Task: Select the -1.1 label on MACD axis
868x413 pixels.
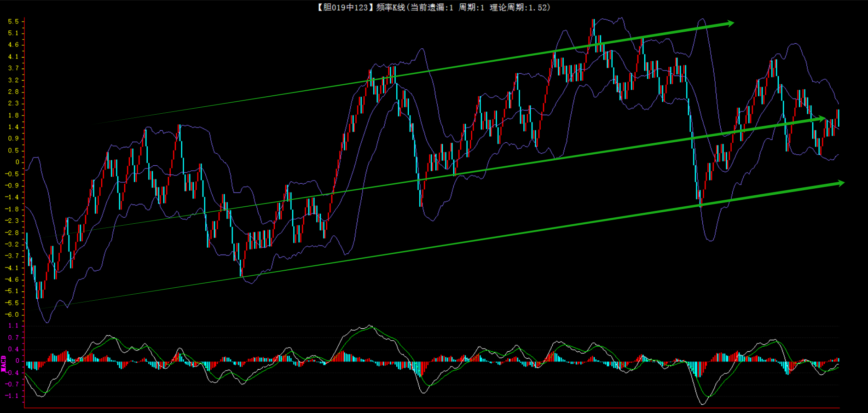Action: coord(12,396)
